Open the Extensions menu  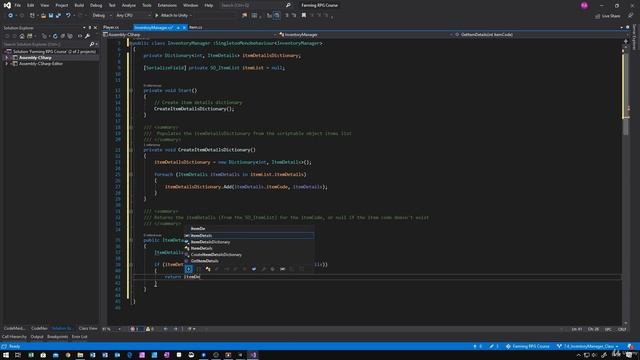167,5
